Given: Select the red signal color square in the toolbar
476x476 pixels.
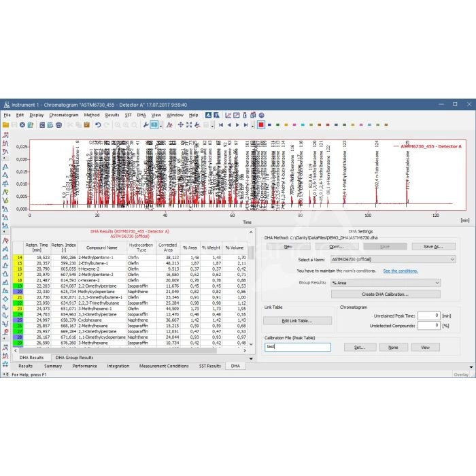Looking at the screenshot, I should (x=260, y=125).
